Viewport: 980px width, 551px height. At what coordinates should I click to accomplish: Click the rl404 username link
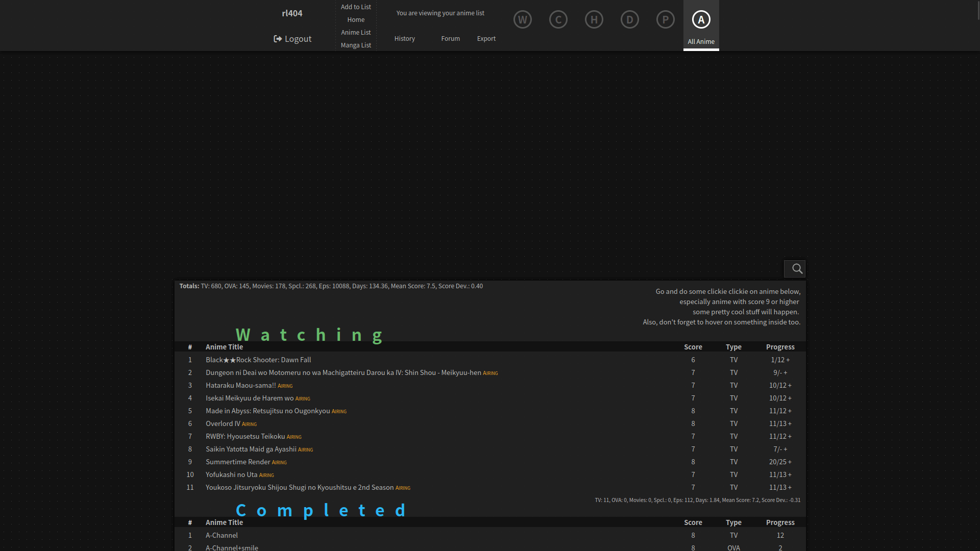point(292,13)
